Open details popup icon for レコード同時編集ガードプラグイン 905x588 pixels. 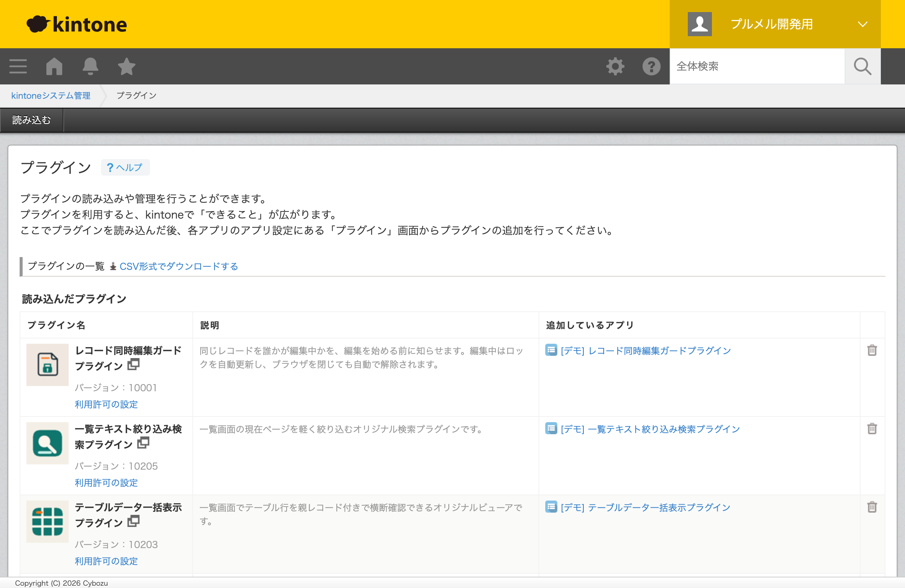tap(133, 364)
